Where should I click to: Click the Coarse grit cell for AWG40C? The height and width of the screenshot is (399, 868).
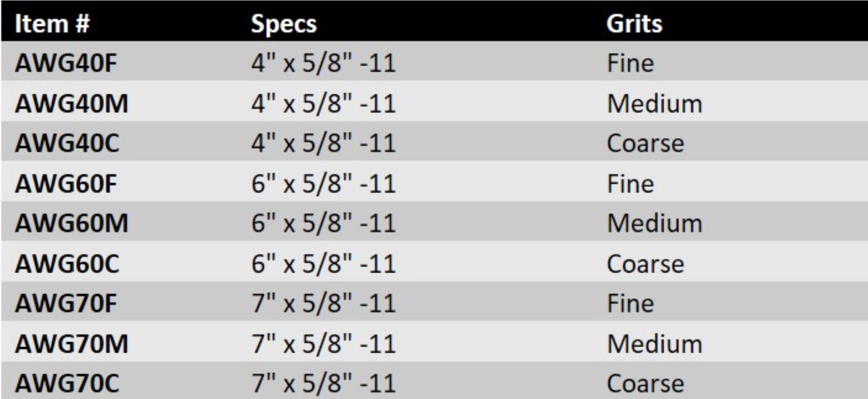645,143
